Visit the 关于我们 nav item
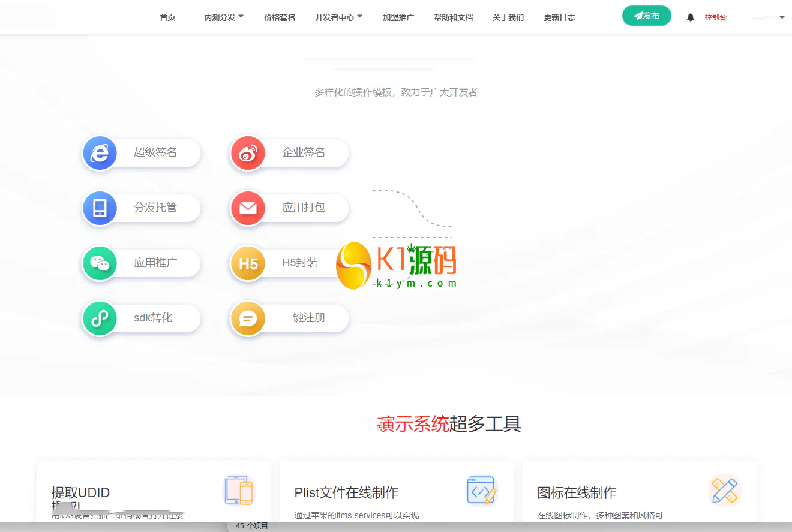This screenshot has width=792, height=532. click(508, 17)
